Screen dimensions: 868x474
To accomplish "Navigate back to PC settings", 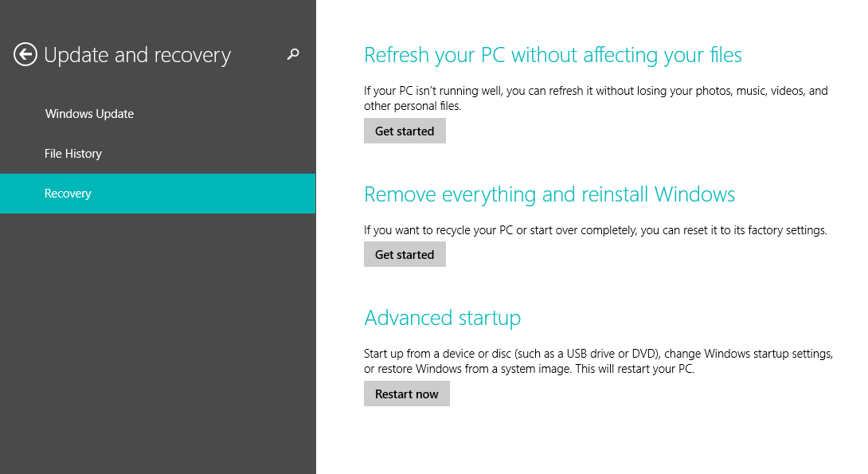I will pyautogui.click(x=24, y=54).
